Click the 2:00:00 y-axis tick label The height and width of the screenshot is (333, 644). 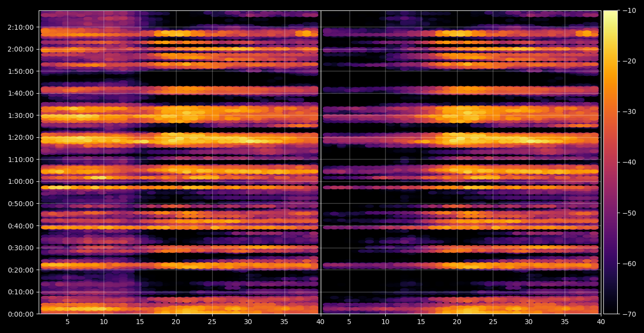click(21, 49)
